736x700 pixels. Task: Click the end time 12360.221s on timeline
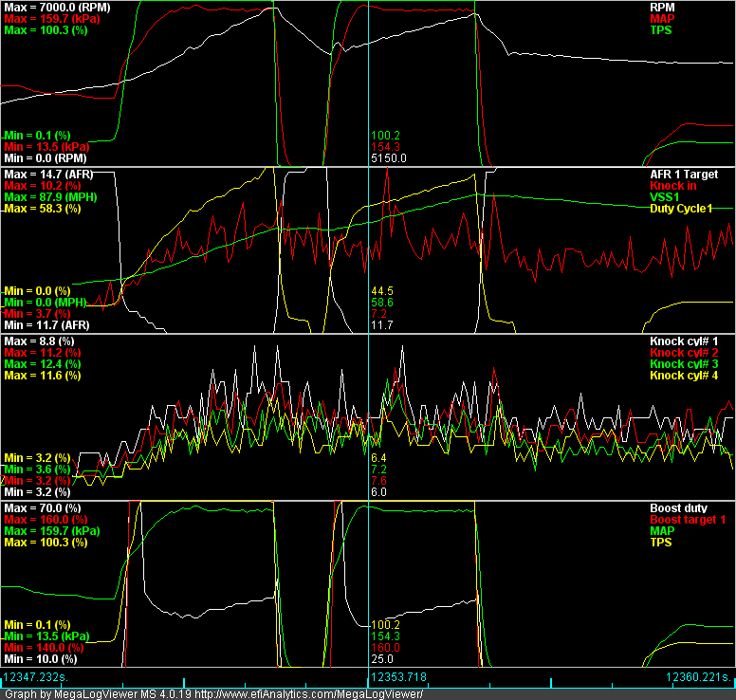point(698,677)
